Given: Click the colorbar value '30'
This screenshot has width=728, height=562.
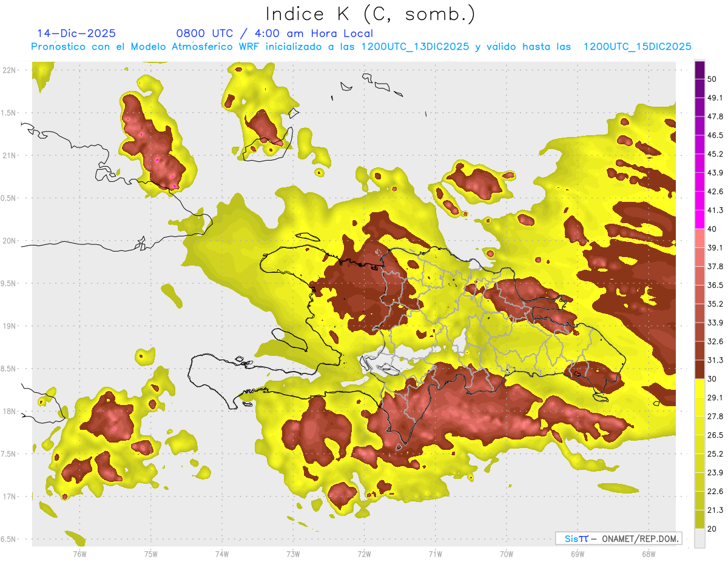Looking at the screenshot, I should click(713, 379).
